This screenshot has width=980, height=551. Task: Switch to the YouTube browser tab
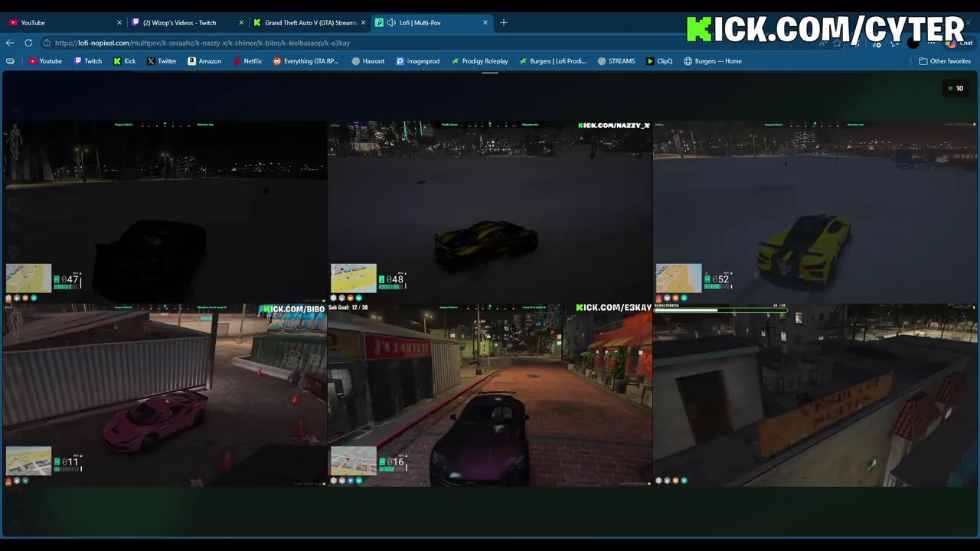click(63, 23)
